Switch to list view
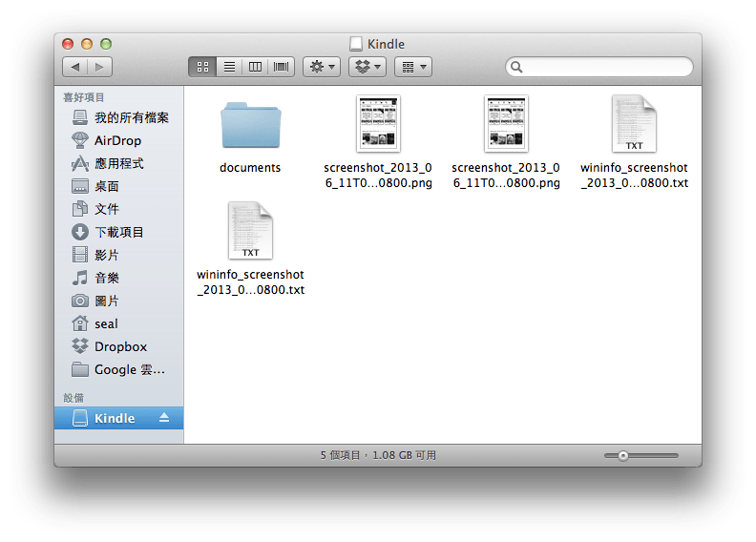The width and height of the screenshot is (756, 542). point(229,67)
